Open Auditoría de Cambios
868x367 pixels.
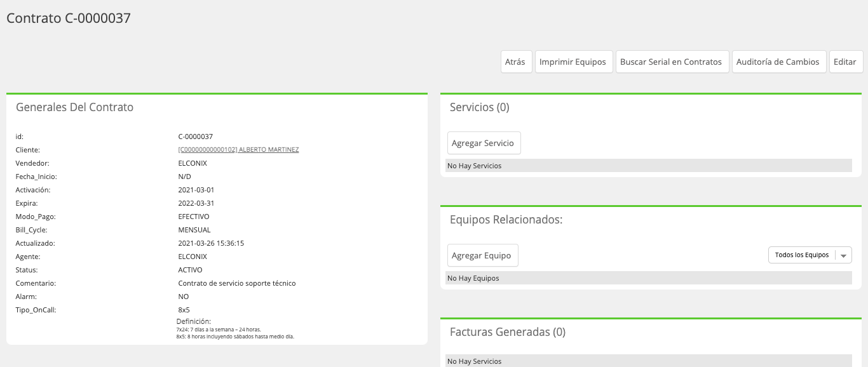(x=778, y=62)
